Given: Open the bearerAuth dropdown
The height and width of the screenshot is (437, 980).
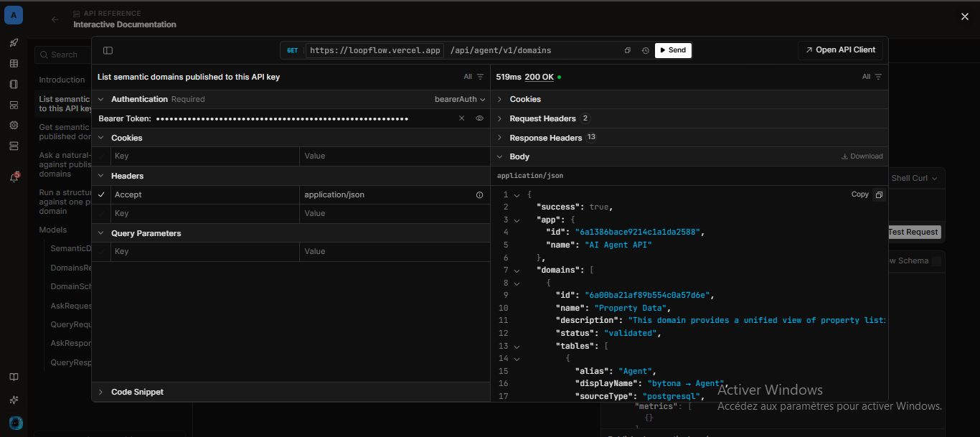Looking at the screenshot, I should 460,99.
